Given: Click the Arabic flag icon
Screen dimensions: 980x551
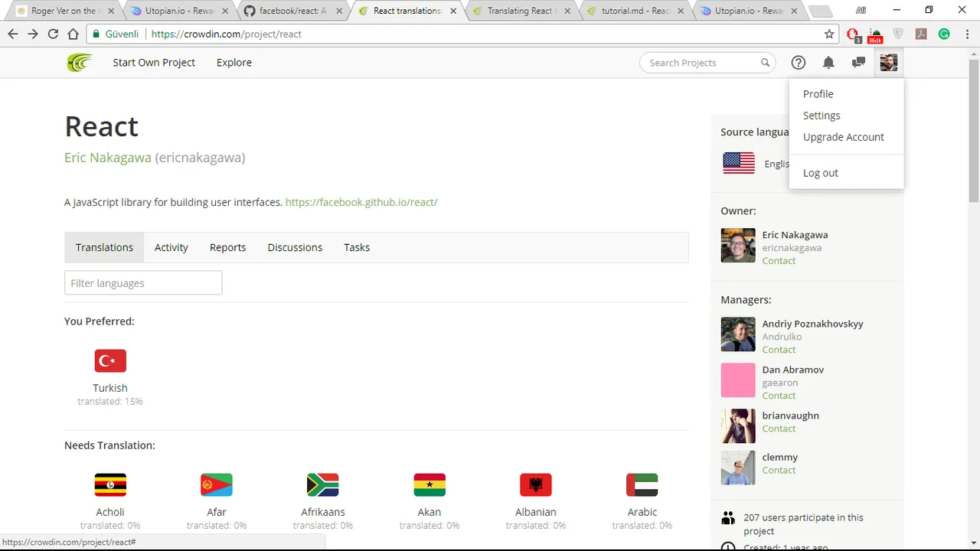Looking at the screenshot, I should [642, 485].
